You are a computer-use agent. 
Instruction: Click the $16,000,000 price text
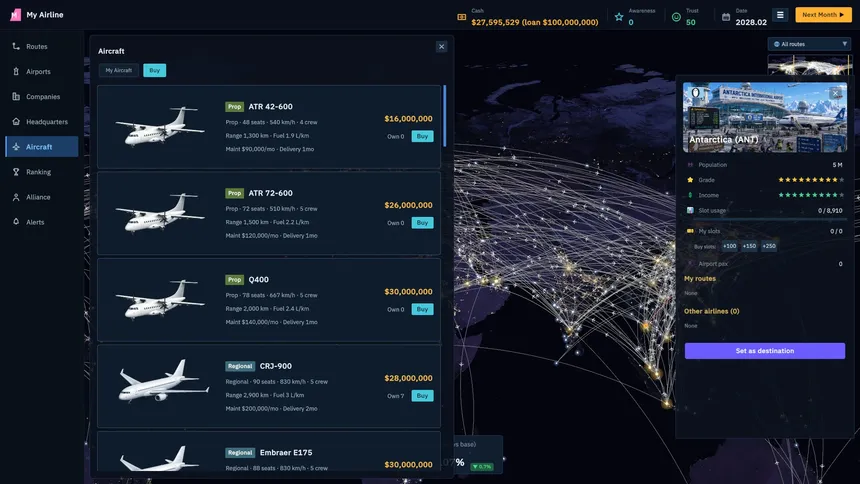[408, 119]
